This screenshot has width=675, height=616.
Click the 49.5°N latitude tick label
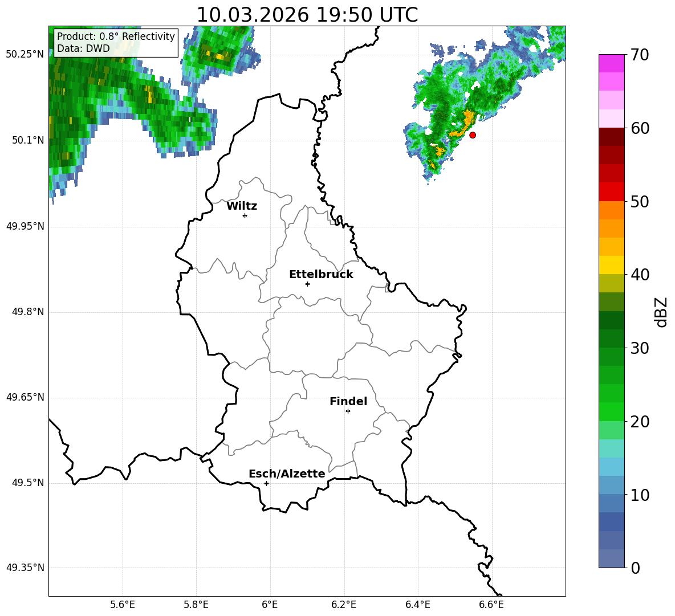click(26, 483)
